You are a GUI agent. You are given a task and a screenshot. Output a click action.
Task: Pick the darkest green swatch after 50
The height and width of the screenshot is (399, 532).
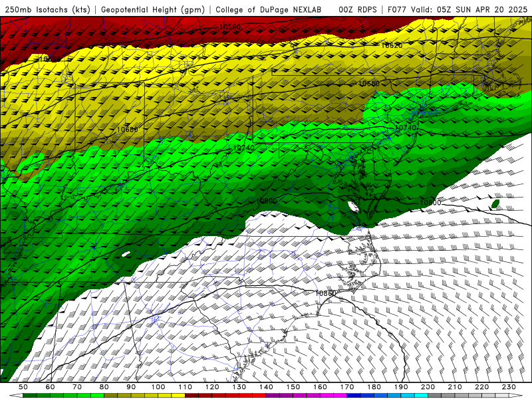click(30, 396)
